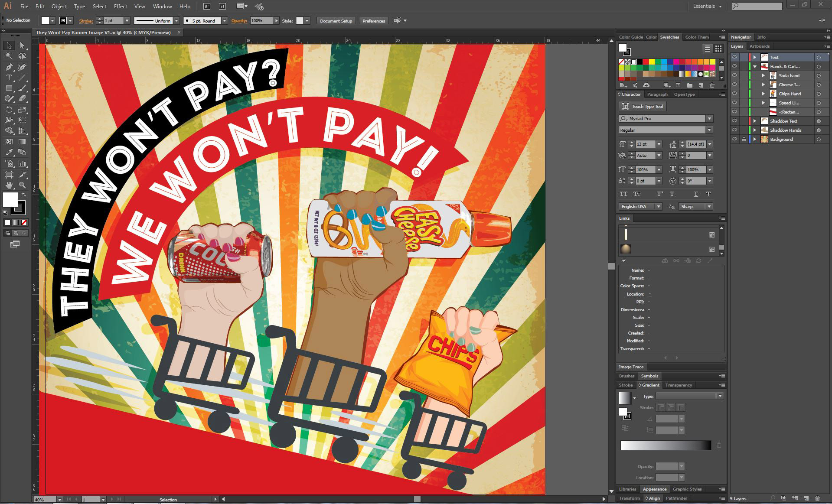This screenshot has width=832, height=504.
Task: Select the Column Graph tool
Action: pyautogui.click(x=22, y=164)
